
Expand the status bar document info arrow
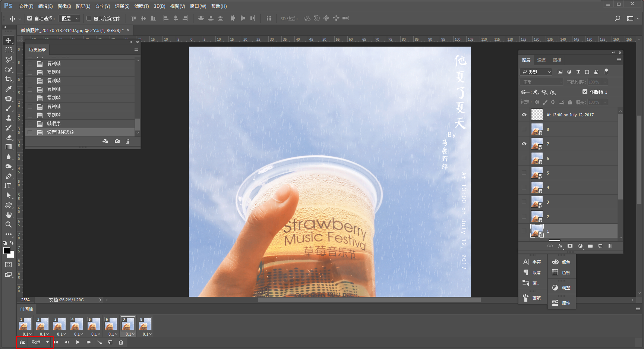pos(100,300)
